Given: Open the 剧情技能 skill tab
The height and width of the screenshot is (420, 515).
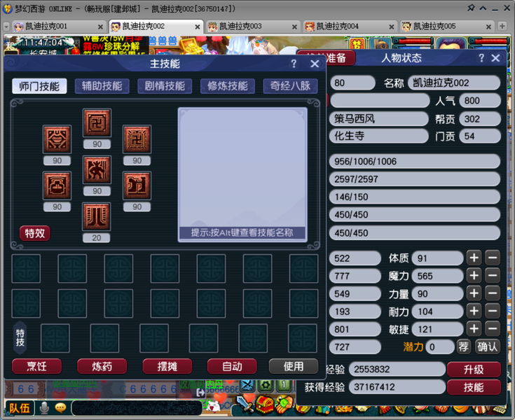Looking at the screenshot, I should tap(165, 86).
